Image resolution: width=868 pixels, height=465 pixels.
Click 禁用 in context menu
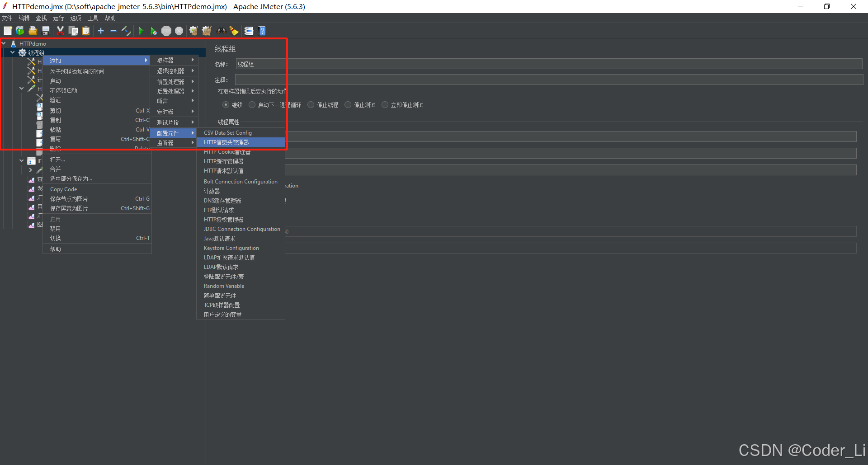pyautogui.click(x=97, y=229)
